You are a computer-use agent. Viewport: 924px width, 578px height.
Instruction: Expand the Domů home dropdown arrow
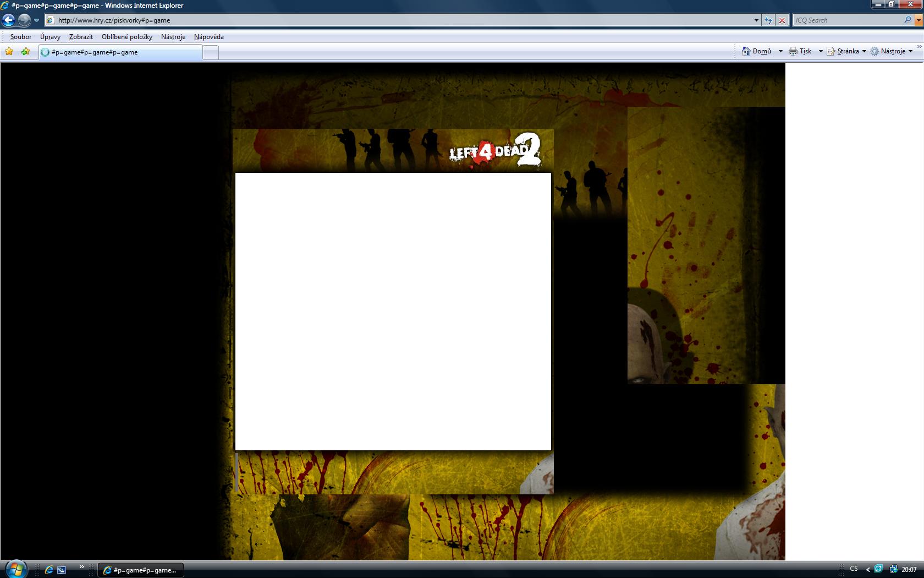pos(780,51)
